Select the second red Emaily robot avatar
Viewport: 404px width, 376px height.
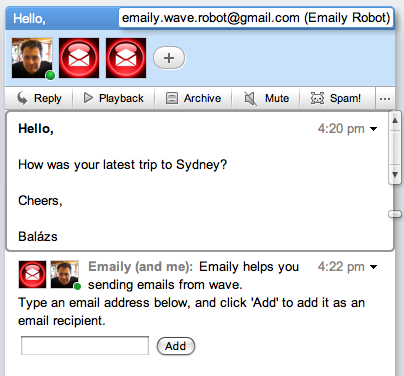(126, 58)
